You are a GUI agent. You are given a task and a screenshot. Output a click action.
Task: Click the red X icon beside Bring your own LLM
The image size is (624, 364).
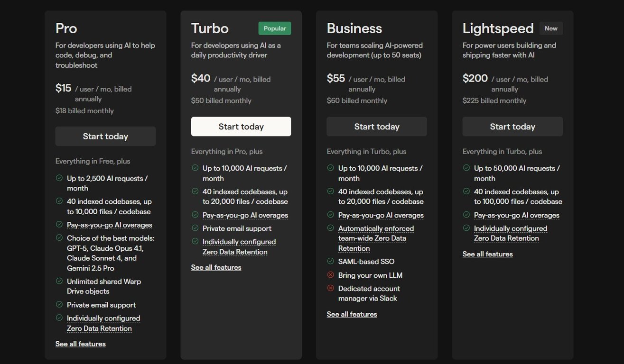[331, 275]
